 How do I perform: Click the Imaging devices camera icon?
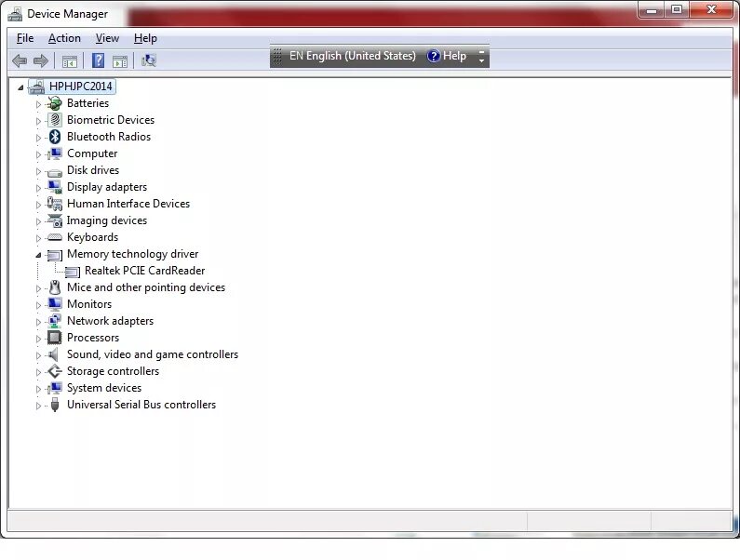click(55, 220)
